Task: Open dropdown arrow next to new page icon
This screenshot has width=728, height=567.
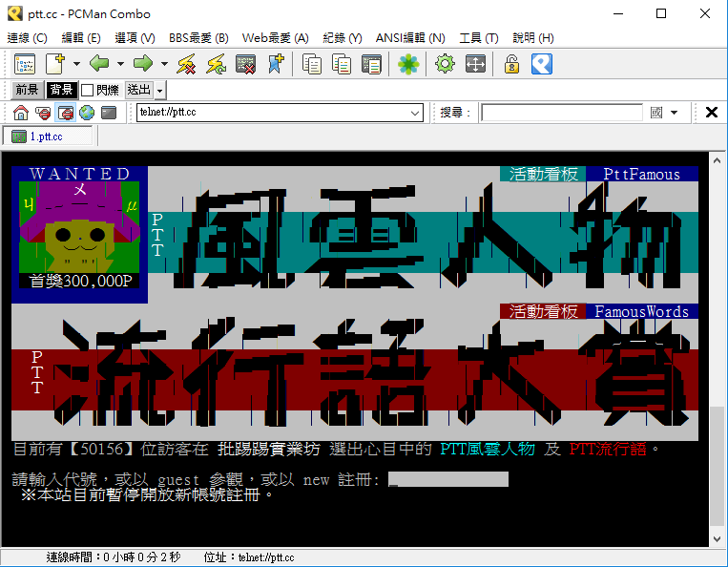Action: 76,64
